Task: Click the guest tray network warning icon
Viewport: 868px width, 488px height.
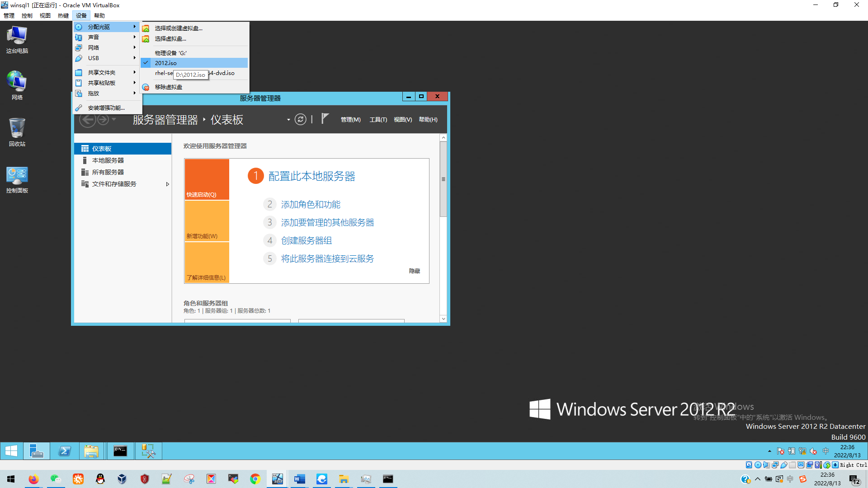Action: pos(802,451)
